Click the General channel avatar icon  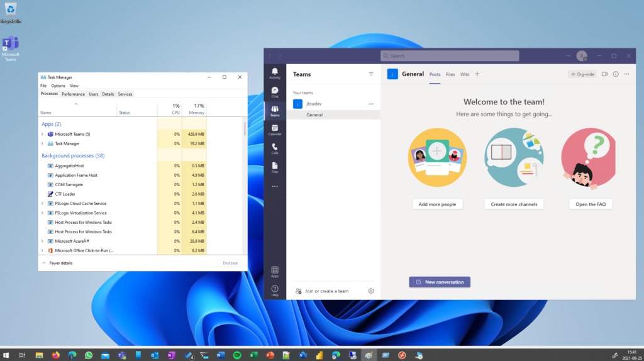point(392,74)
